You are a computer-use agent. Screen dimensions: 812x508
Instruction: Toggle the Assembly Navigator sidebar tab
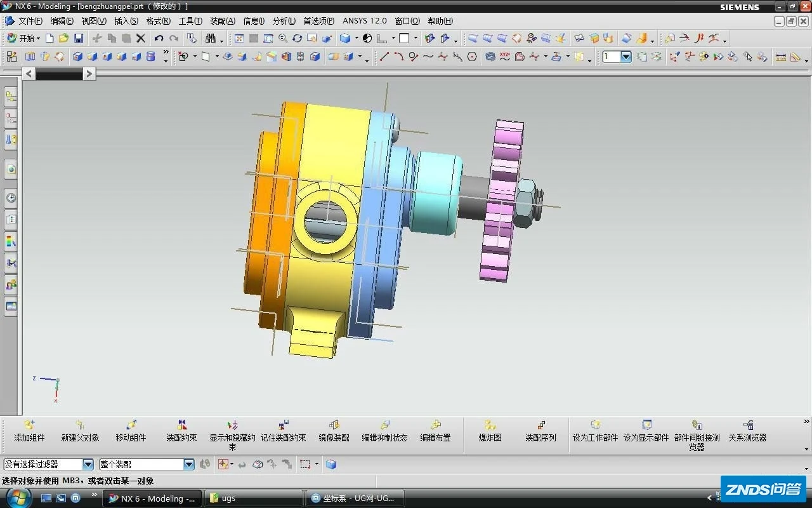tap(11, 97)
